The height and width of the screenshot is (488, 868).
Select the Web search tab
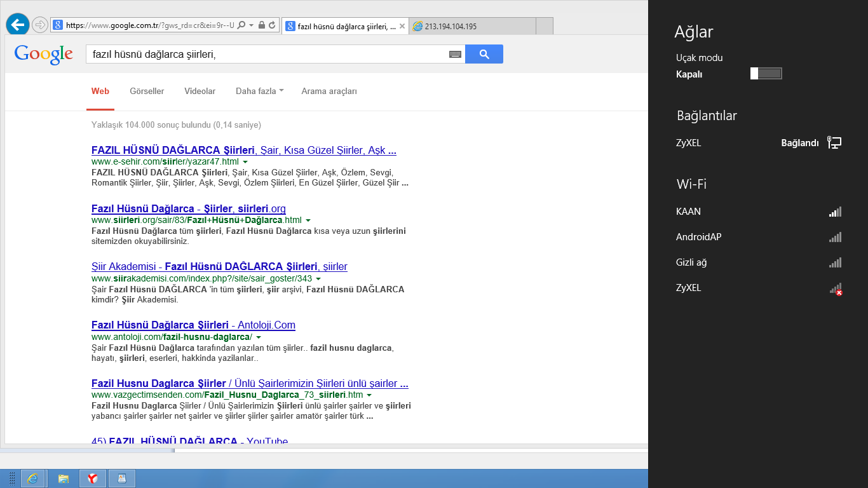(x=100, y=91)
